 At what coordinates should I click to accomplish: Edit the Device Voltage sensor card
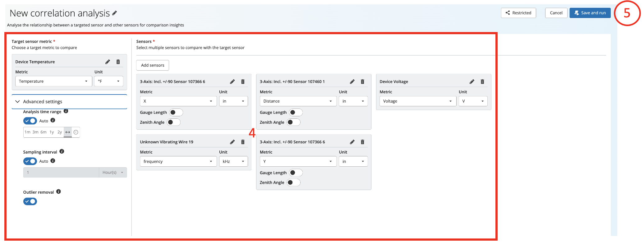click(x=472, y=82)
